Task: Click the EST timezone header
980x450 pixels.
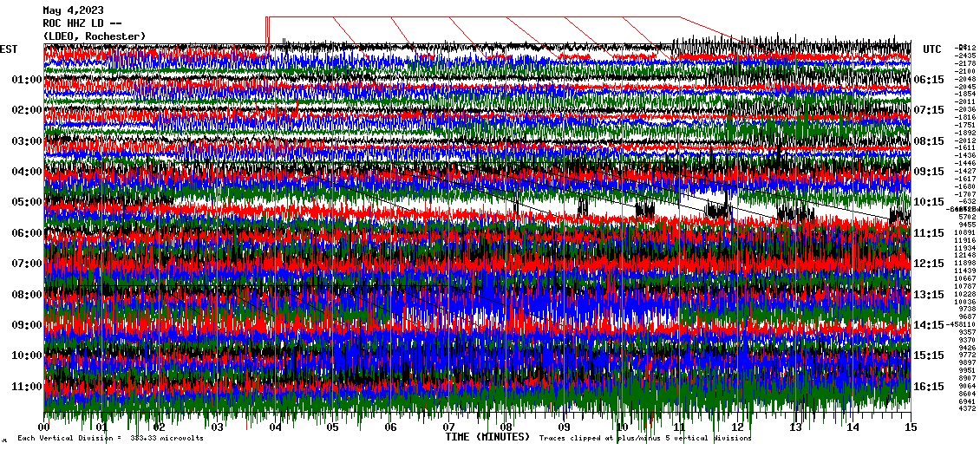Action: coord(10,49)
